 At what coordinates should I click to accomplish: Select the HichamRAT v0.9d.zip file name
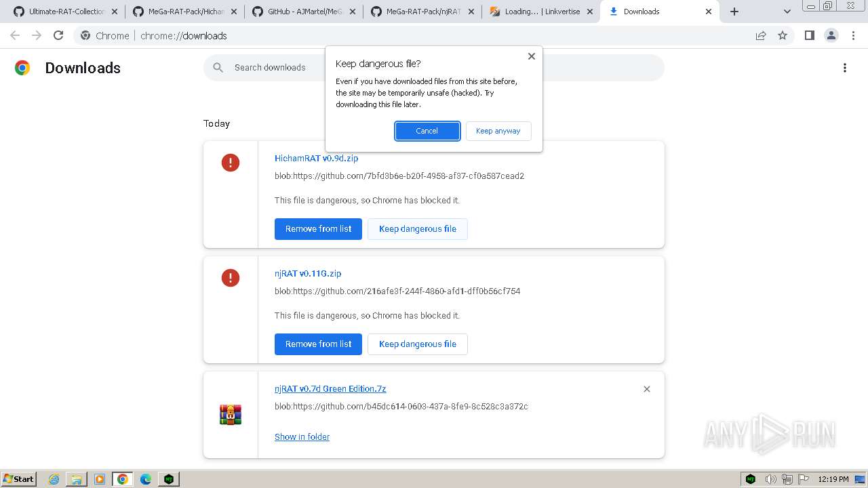click(x=316, y=159)
